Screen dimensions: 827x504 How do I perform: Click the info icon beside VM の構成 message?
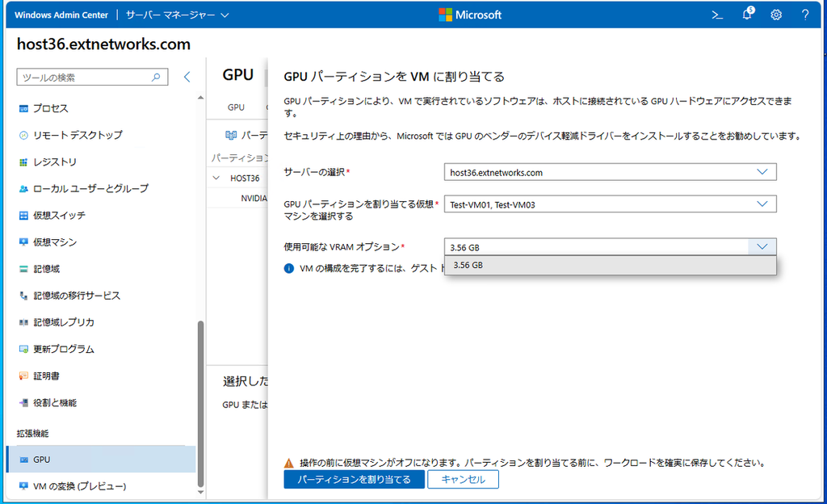(x=289, y=268)
